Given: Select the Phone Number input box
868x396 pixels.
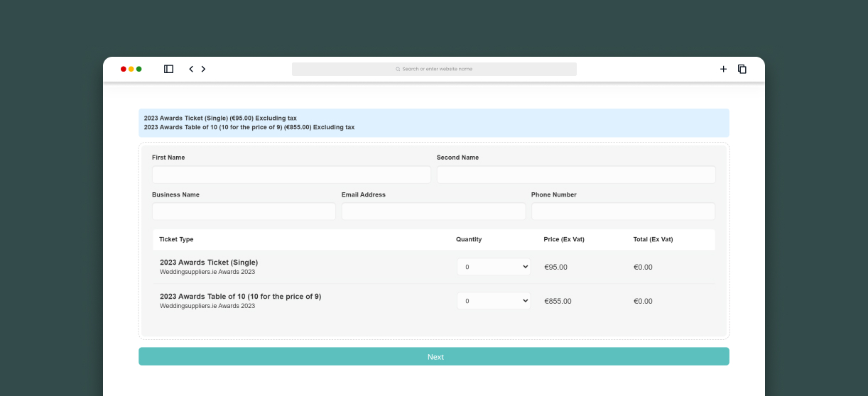Looking at the screenshot, I should 623,211.
